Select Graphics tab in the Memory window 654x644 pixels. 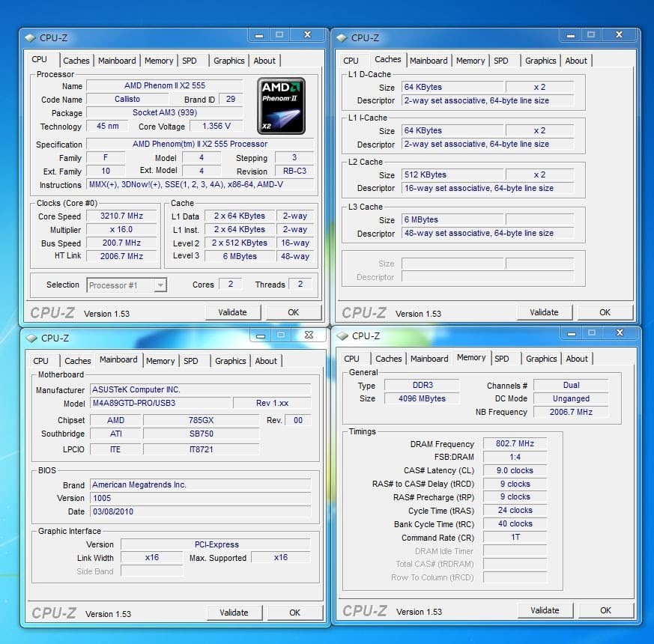[542, 359]
